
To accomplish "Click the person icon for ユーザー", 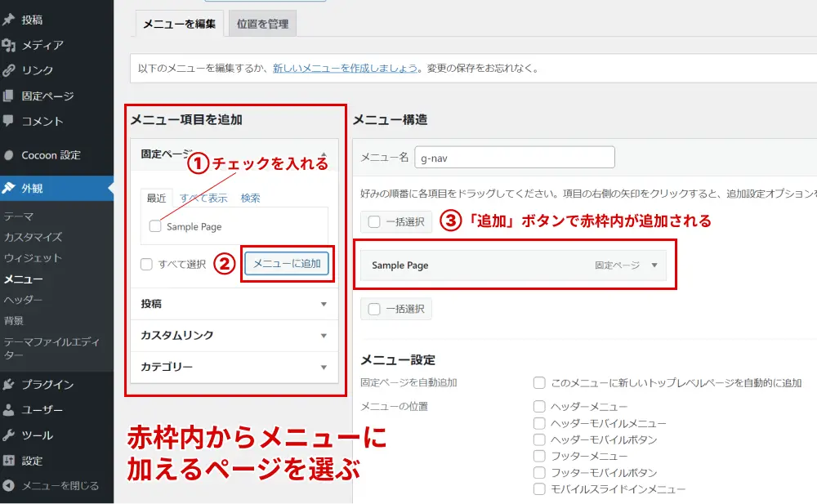I will tap(8, 409).
